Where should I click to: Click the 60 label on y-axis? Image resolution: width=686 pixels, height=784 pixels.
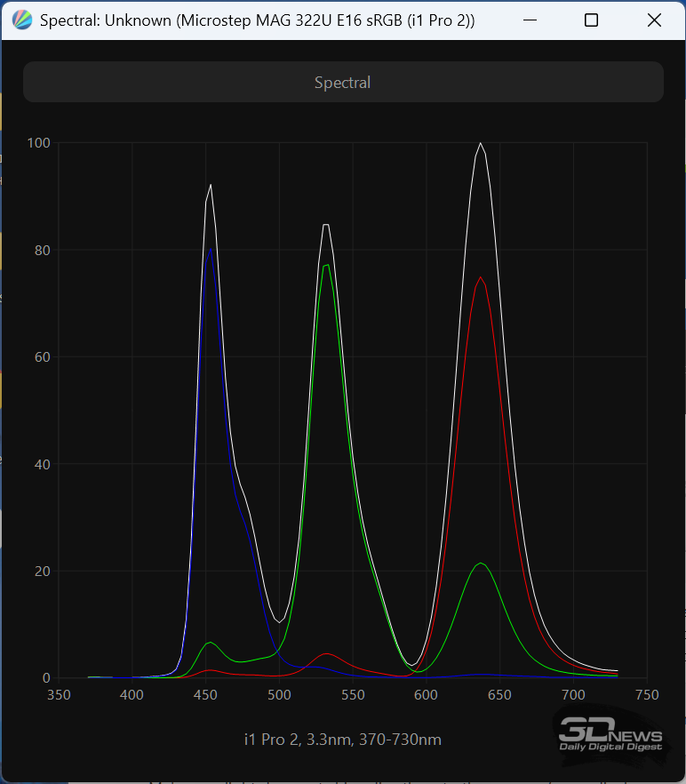click(x=41, y=357)
